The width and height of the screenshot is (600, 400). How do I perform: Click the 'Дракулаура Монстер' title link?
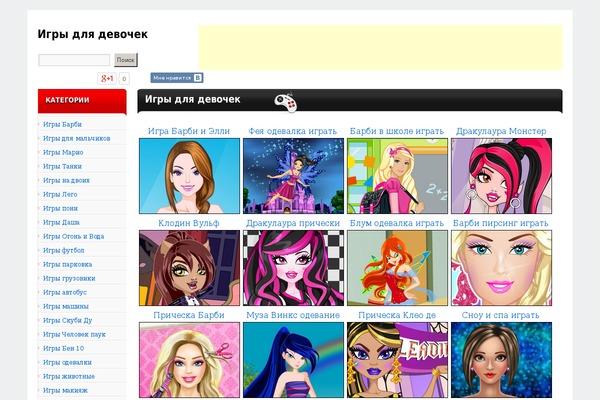click(501, 131)
